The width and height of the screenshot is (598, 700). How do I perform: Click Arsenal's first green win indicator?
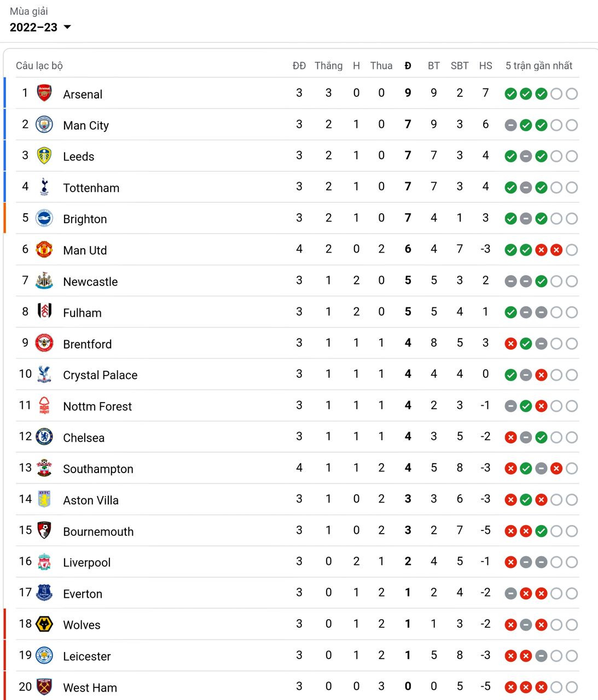point(510,94)
